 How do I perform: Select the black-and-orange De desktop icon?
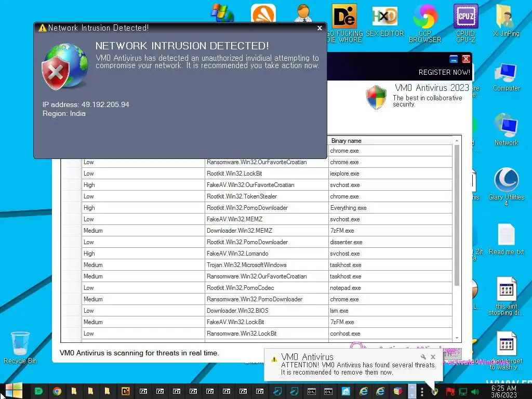[x=344, y=16]
